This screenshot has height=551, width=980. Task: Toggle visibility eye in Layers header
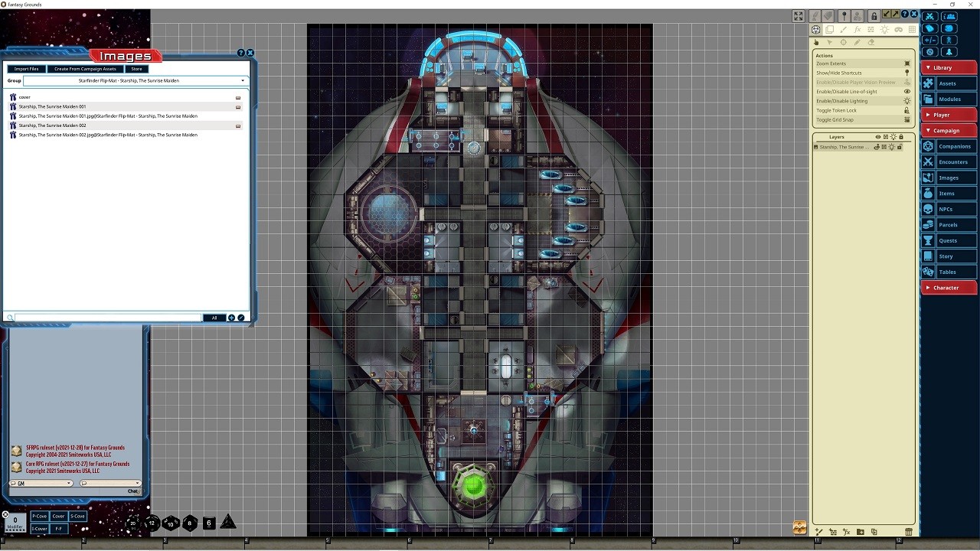(x=878, y=137)
